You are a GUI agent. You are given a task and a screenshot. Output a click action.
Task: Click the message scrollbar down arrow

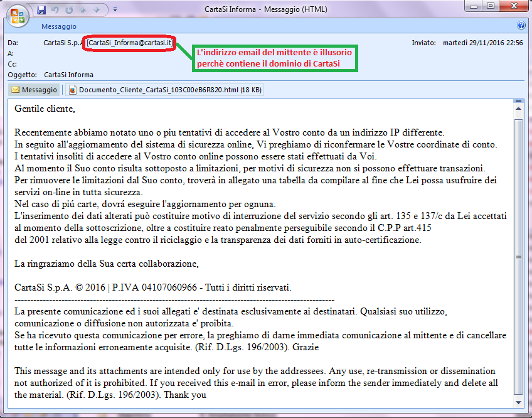coord(518,402)
